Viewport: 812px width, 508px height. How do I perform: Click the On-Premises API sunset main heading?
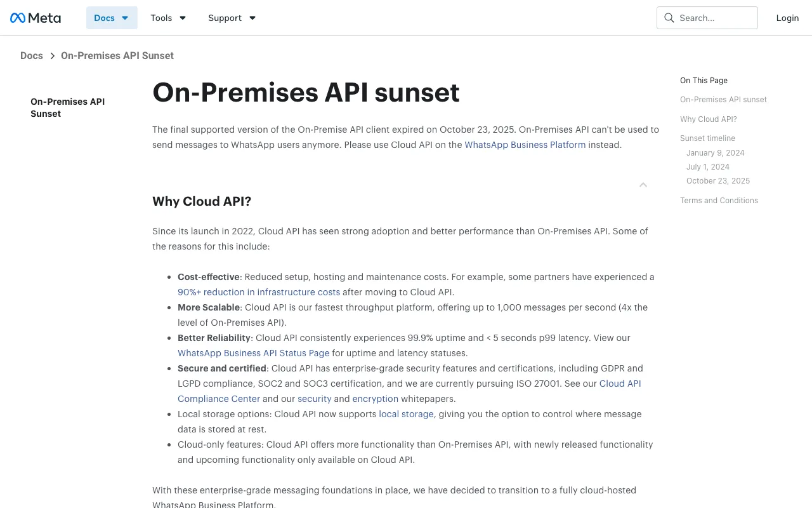click(x=306, y=92)
